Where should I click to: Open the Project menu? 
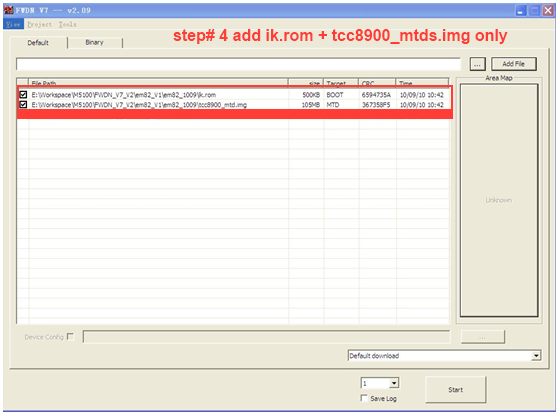coord(40,24)
